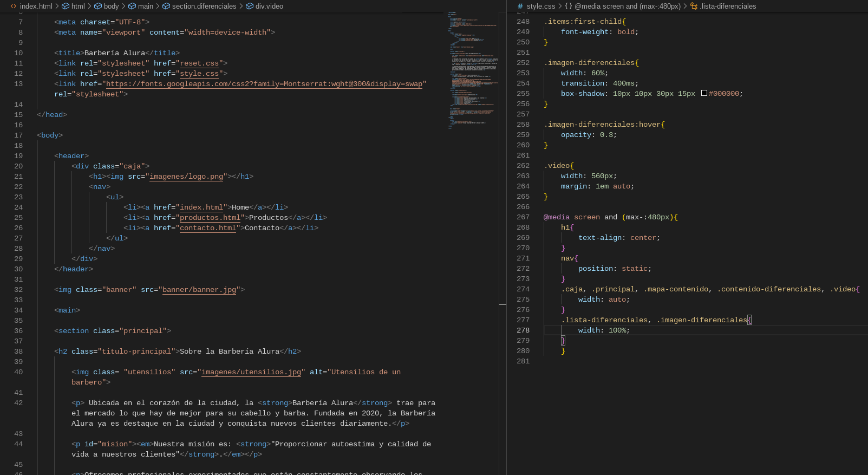Viewport: 868px width, 475px height.
Task: Follow the contacto.html href link
Action: (x=208, y=228)
